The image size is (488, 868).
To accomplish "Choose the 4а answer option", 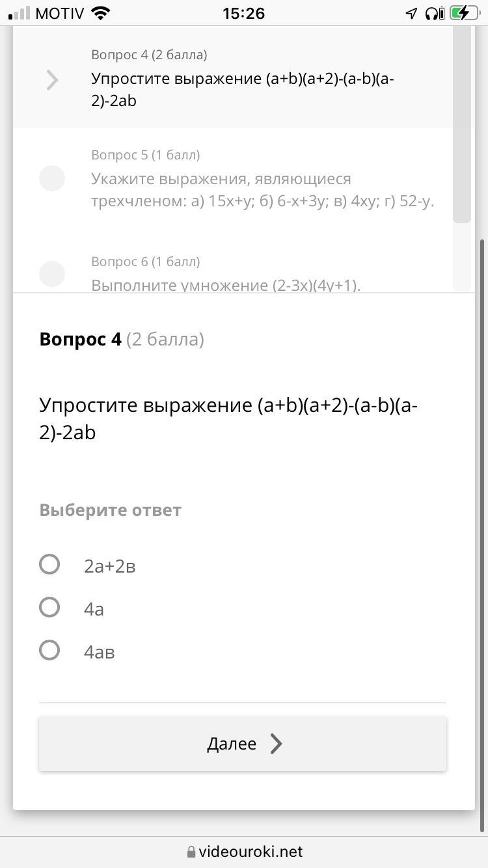I will coord(49,608).
